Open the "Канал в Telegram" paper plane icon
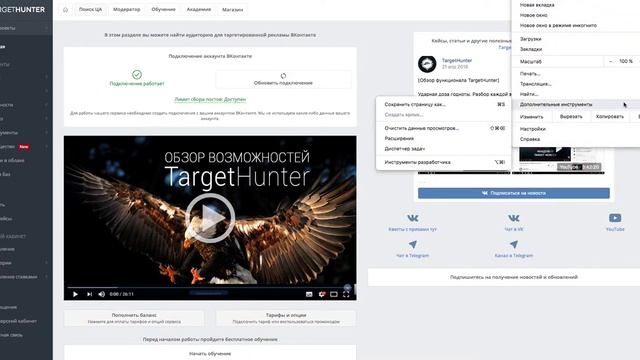 513,244
